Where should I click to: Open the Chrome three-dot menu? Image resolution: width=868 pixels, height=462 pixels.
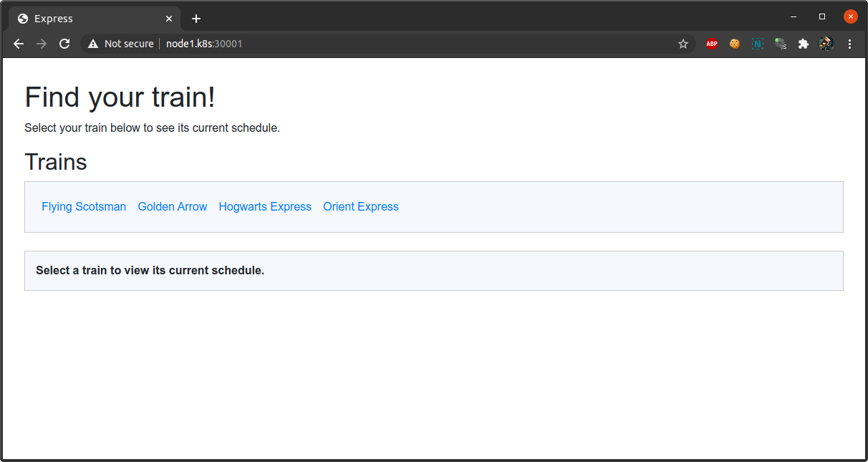(x=849, y=44)
